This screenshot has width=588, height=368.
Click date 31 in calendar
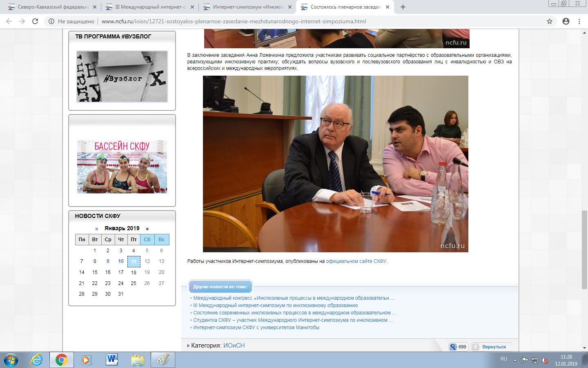121,294
